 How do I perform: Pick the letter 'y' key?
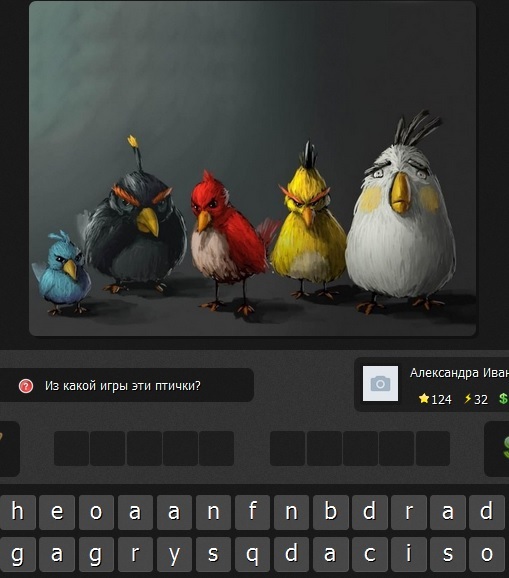pos(174,554)
